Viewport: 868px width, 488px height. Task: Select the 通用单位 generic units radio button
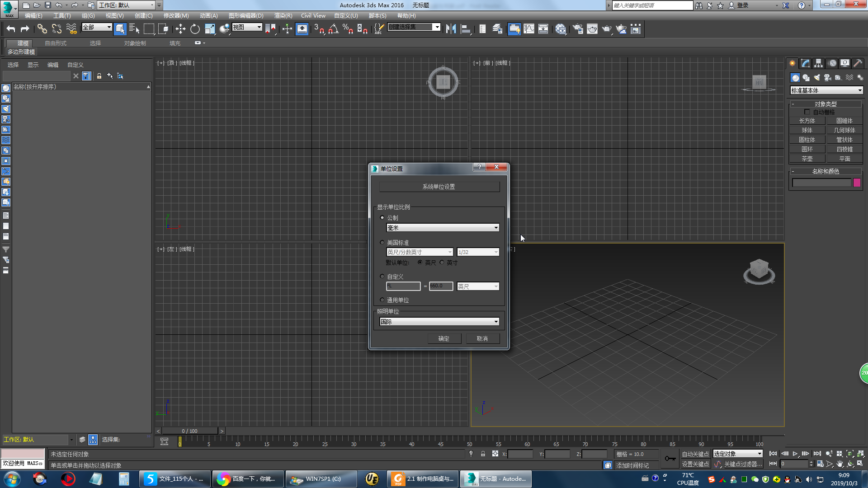(x=382, y=300)
